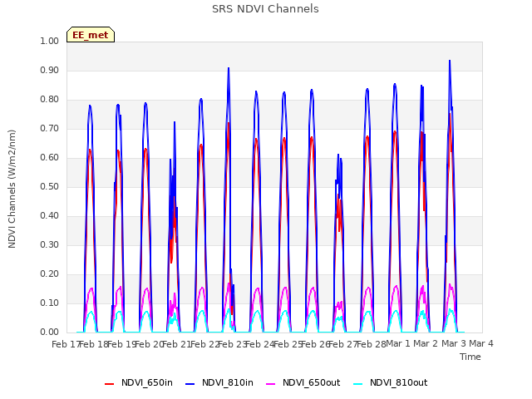Screen dimensions: 532x399
Task: Click the EE_met annotation label
Action: pyautogui.click(x=91, y=35)
